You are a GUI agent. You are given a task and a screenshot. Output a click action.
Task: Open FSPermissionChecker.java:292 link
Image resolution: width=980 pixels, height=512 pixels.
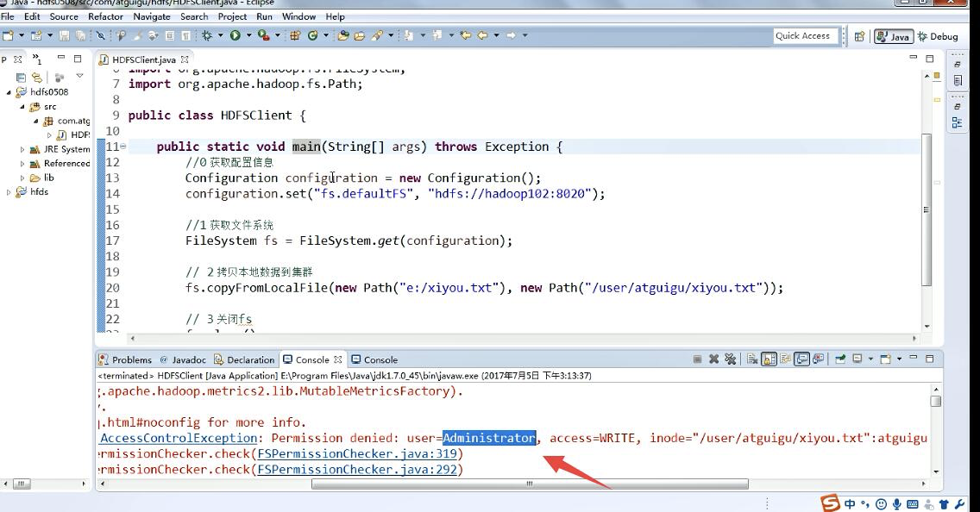click(x=357, y=470)
